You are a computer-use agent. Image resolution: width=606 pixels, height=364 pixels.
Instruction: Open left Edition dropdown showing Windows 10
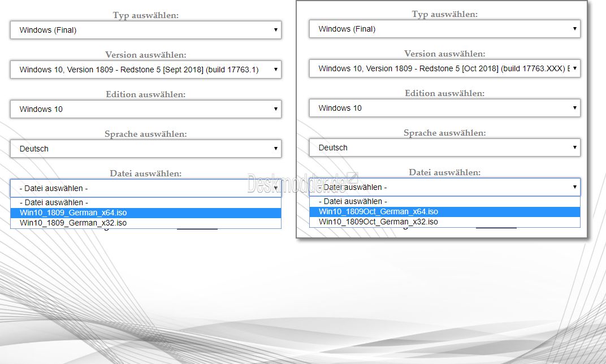[146, 109]
